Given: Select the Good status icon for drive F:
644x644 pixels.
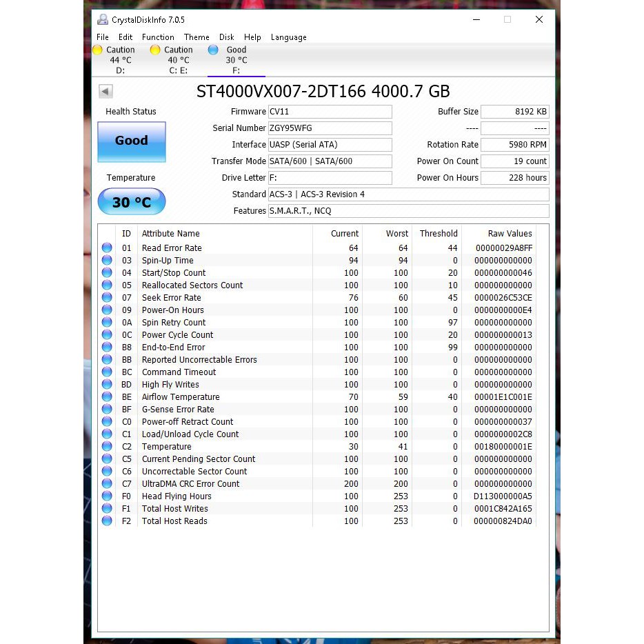Looking at the screenshot, I should [213, 50].
